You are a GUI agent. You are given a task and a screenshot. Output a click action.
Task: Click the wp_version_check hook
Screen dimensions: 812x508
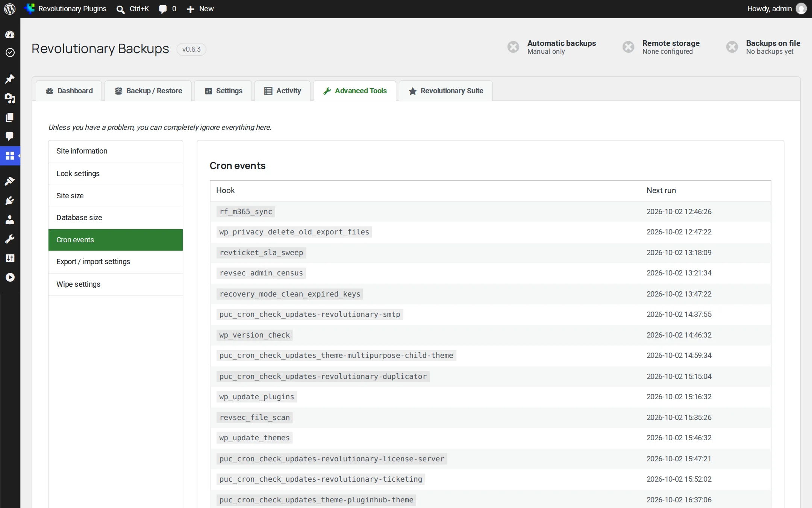[x=255, y=335]
